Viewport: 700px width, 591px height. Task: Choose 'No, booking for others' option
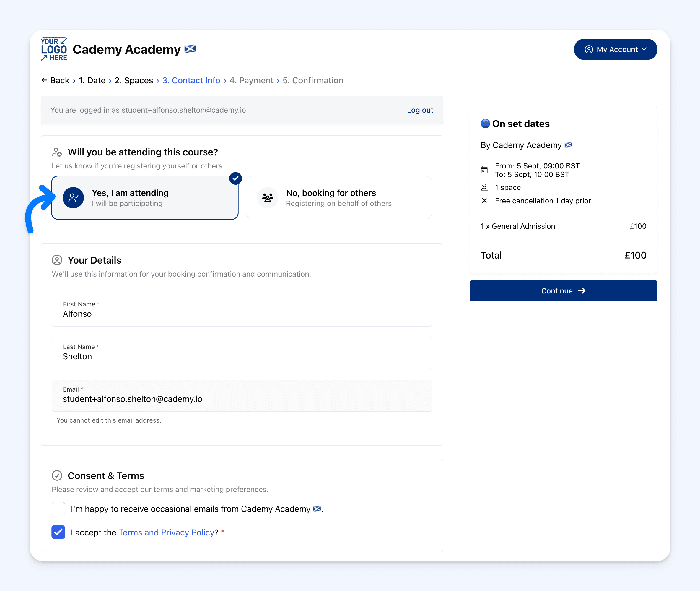click(x=338, y=198)
